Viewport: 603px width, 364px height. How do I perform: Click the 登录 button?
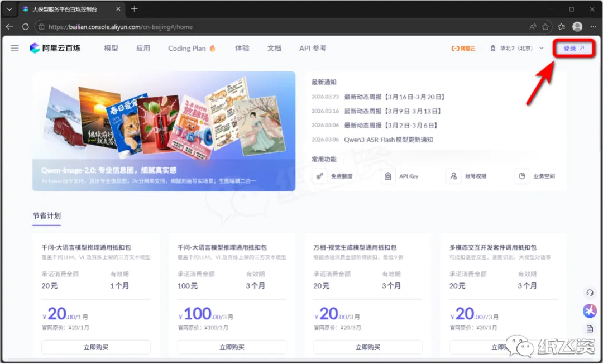click(x=574, y=49)
